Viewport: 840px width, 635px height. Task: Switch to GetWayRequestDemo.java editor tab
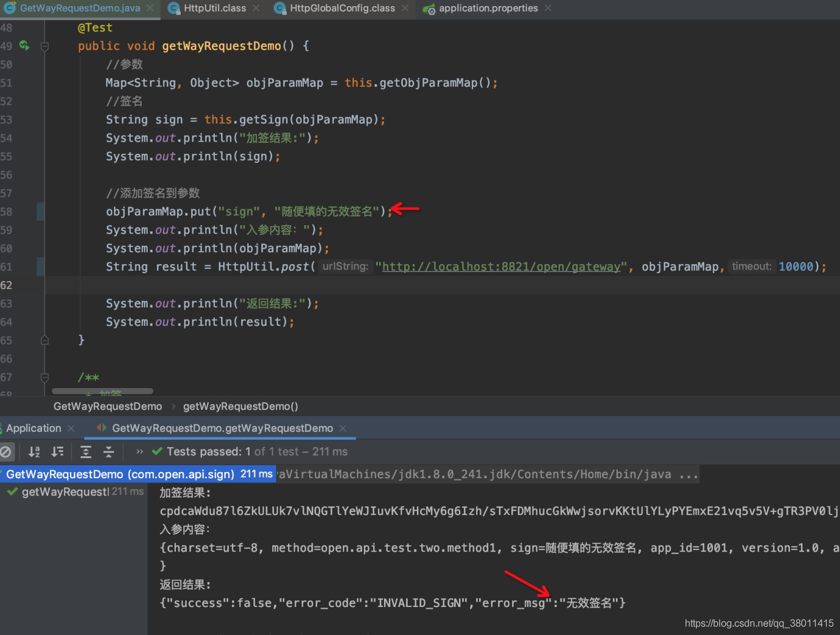pyautogui.click(x=80, y=8)
